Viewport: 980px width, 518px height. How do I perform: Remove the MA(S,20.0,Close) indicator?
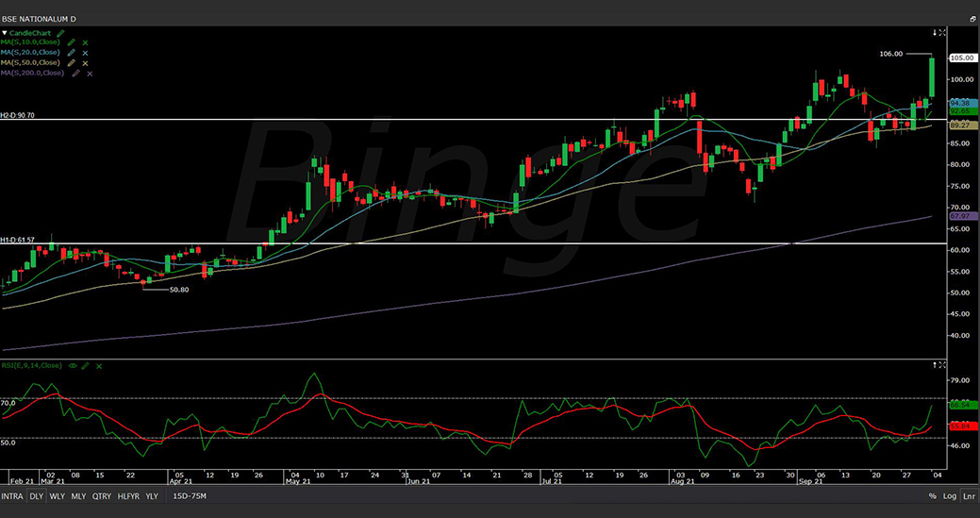pyautogui.click(x=85, y=53)
